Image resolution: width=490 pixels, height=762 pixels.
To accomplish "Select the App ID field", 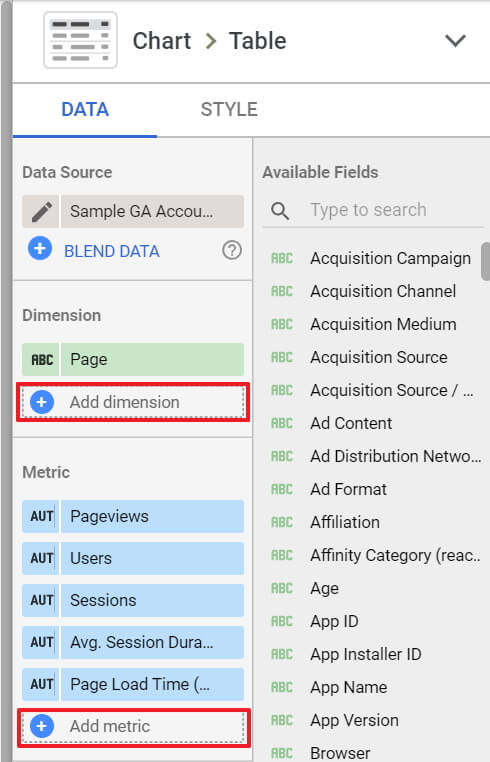I will tap(334, 622).
